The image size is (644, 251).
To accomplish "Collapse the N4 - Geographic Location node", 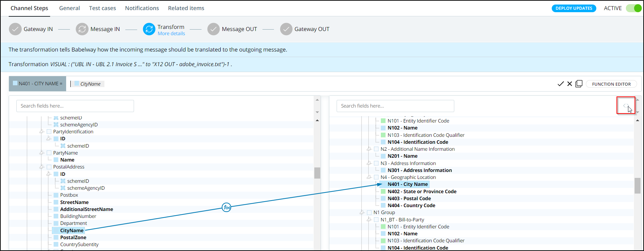I will (x=369, y=178).
